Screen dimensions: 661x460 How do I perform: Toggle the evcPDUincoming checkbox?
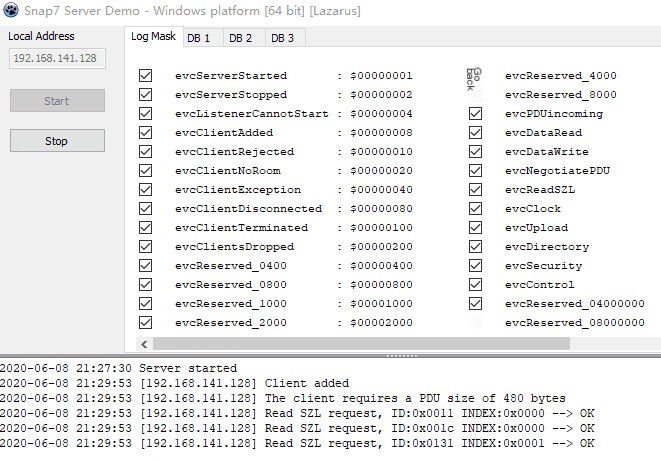476,113
